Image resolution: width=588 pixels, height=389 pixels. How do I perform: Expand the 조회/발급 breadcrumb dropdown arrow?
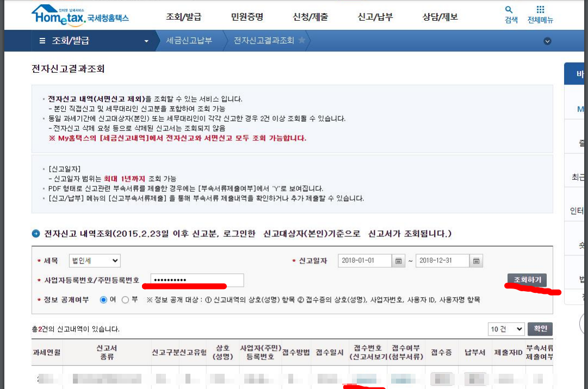[146, 41]
